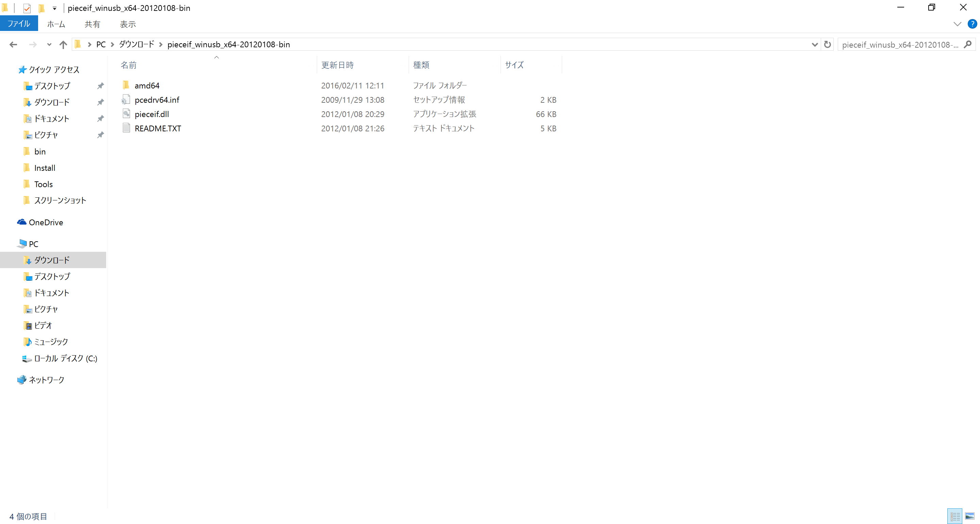Viewport: 980px width, 524px height.
Task: Sort by サイズ column header
Action: 532,65
